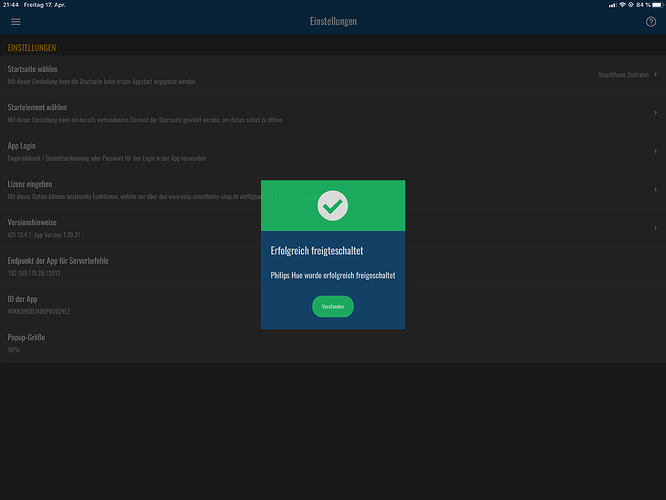The height and width of the screenshot is (500, 666).
Task: Tap the green checkmark success icon
Action: (332, 206)
